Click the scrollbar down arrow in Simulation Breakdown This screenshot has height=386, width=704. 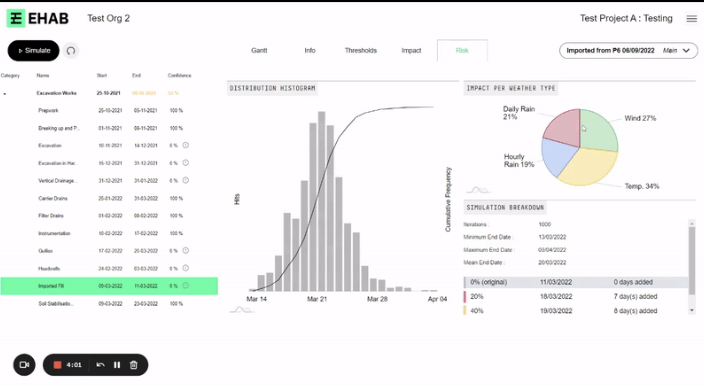[x=692, y=310]
